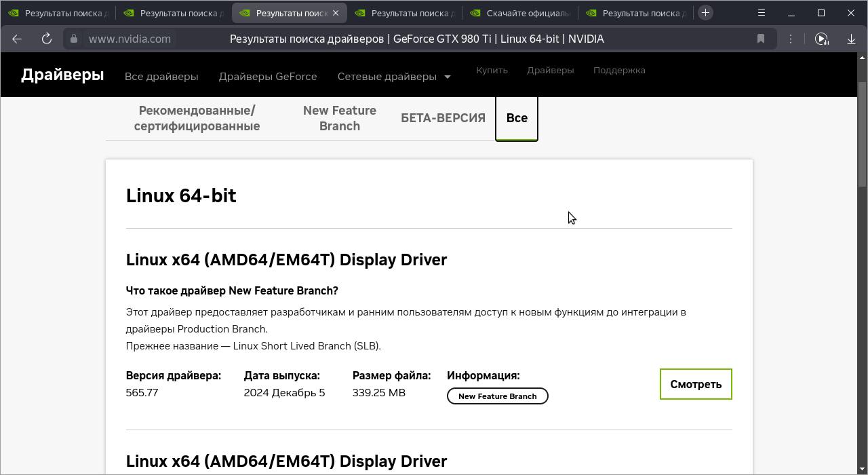The width and height of the screenshot is (868, 475).
Task: Click the 'Размер файла:' label
Action: click(x=391, y=375)
